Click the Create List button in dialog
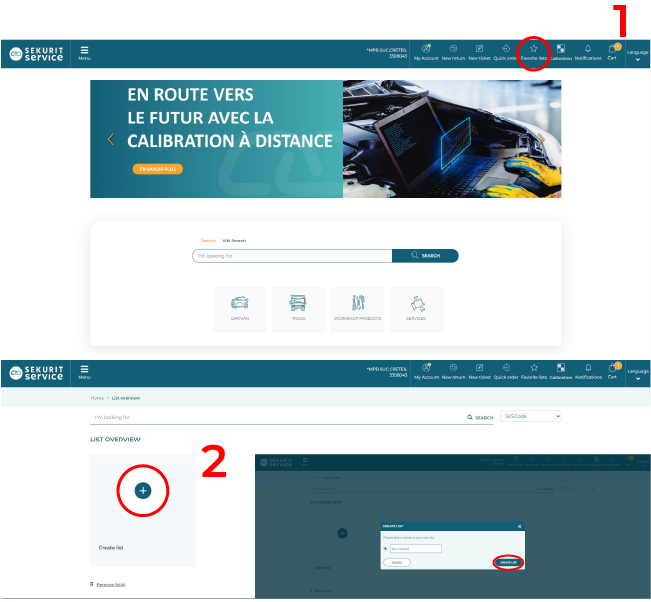The height and width of the screenshot is (602, 651). click(x=508, y=562)
